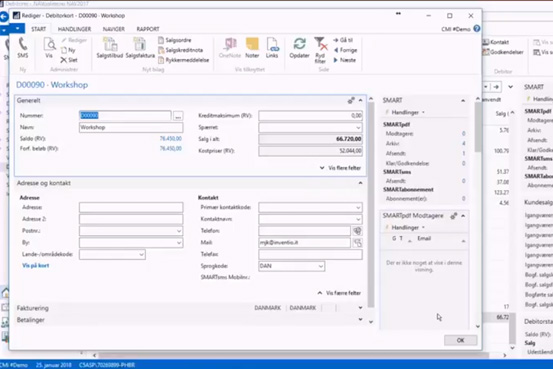Open Handlinger menu in SMARTpdf Modtagere
Viewport: 553px width, 369px height.
pyautogui.click(x=405, y=227)
